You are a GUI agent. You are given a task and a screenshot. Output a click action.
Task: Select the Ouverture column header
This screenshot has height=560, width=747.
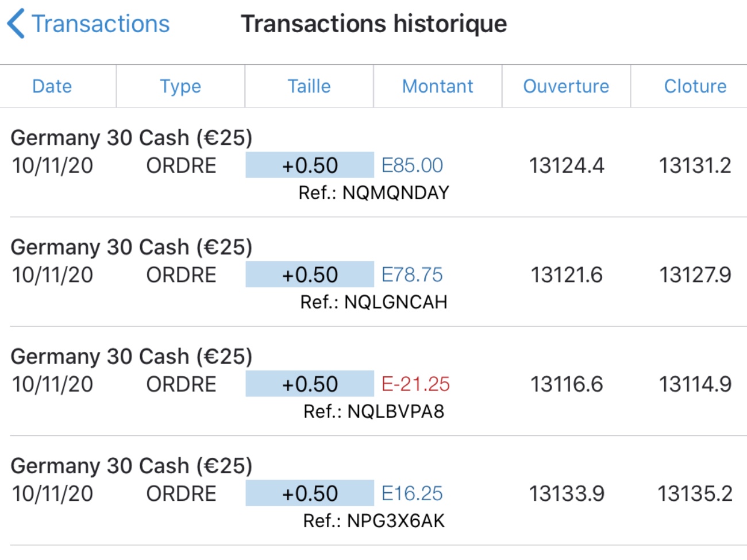(566, 86)
